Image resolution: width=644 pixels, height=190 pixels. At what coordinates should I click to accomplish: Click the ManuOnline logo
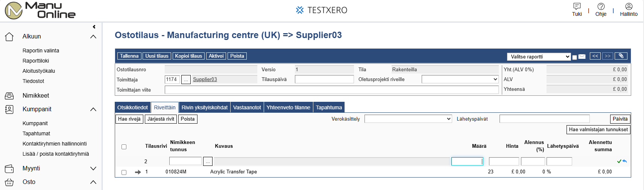click(40, 10)
